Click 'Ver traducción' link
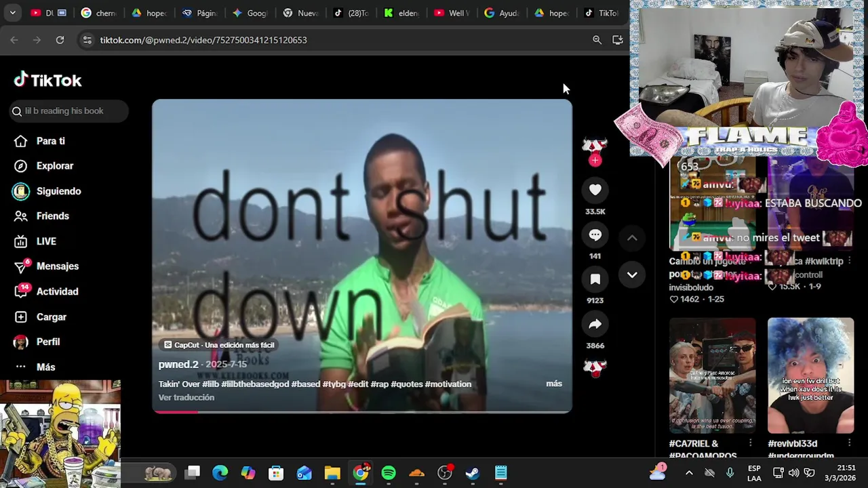Screen dimensions: 868x488 pyautogui.click(x=186, y=398)
